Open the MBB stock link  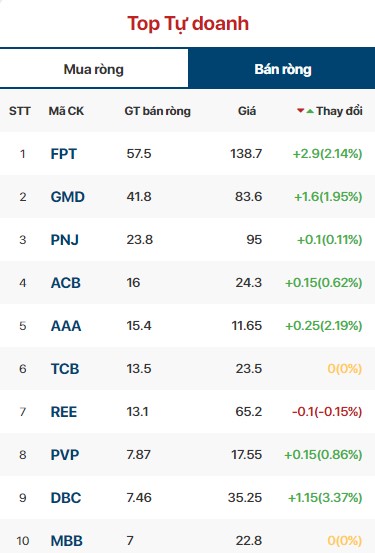[x=67, y=541]
